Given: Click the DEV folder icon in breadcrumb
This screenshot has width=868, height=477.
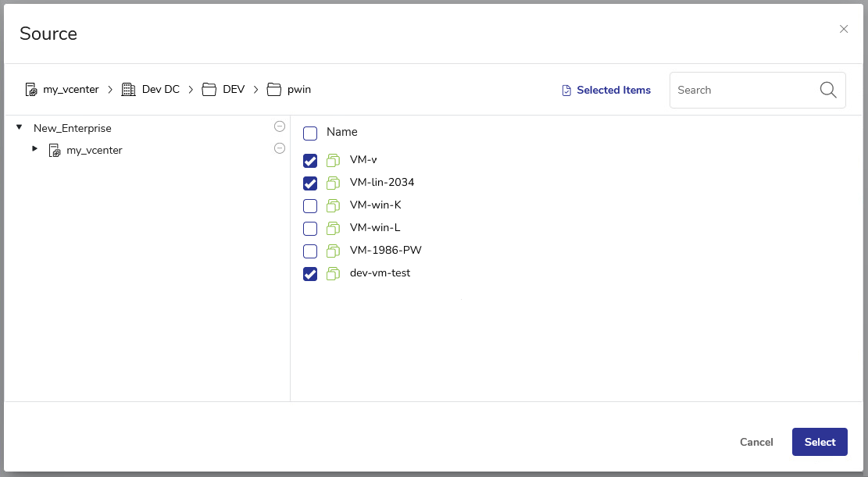Looking at the screenshot, I should pyautogui.click(x=209, y=90).
